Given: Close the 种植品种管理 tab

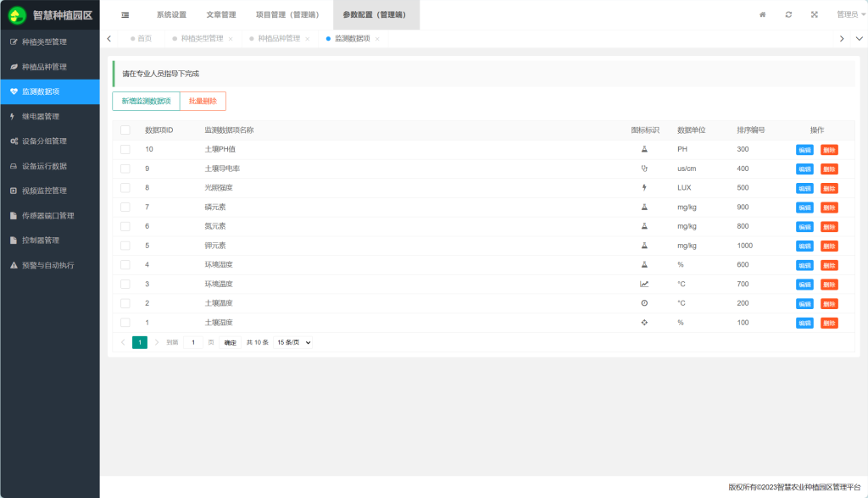Looking at the screenshot, I should (308, 39).
